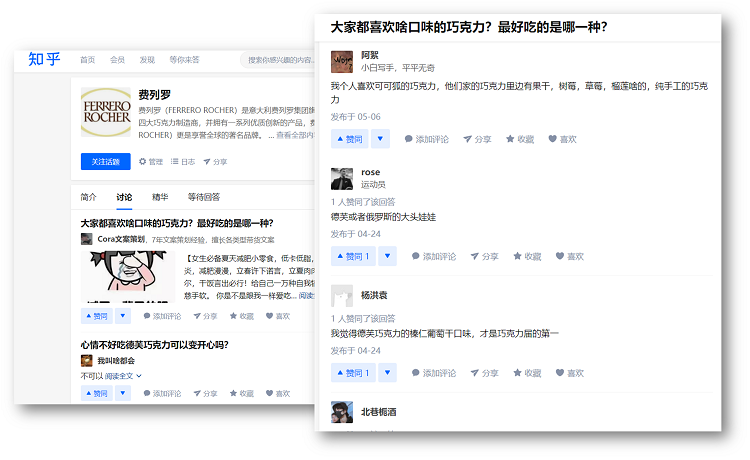Downvote 杨洪袁's answer

coord(387,373)
